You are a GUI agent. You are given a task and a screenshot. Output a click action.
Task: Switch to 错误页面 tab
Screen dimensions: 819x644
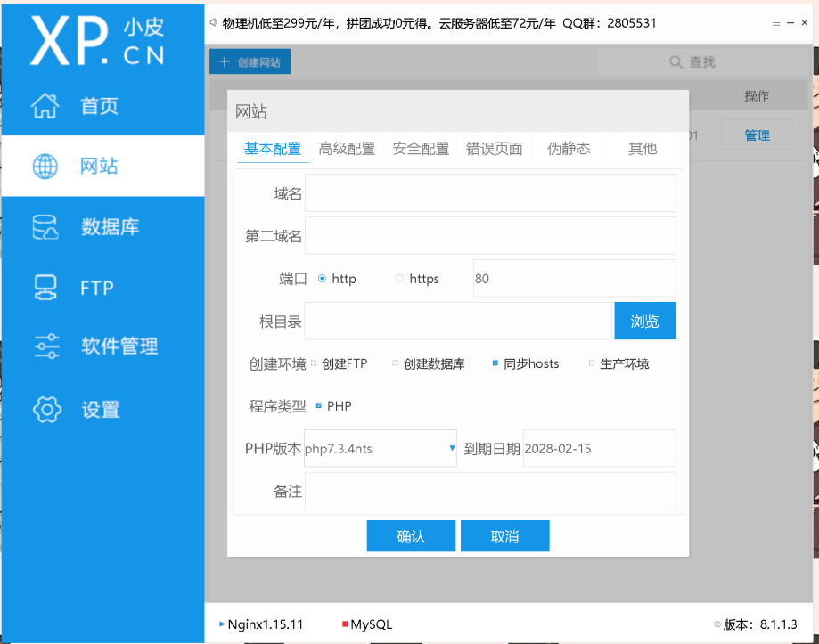(494, 149)
